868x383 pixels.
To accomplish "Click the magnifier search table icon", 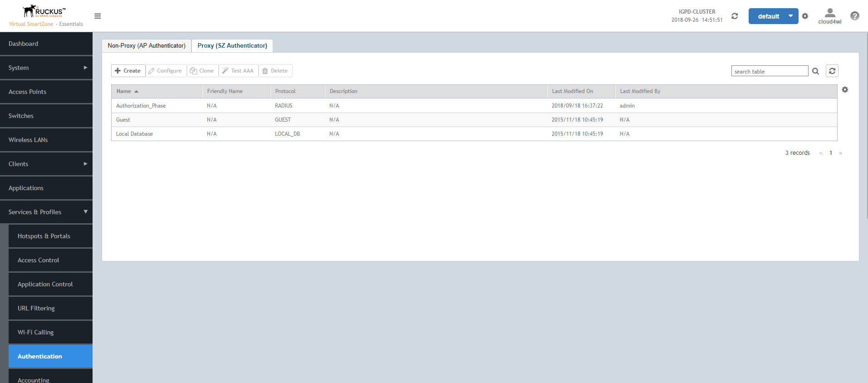I will 815,71.
